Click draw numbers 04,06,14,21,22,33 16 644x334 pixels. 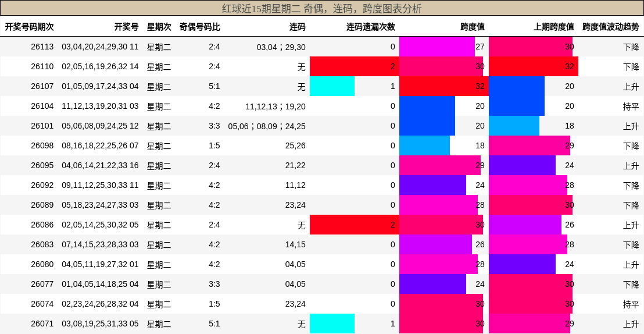pyautogui.click(x=100, y=165)
